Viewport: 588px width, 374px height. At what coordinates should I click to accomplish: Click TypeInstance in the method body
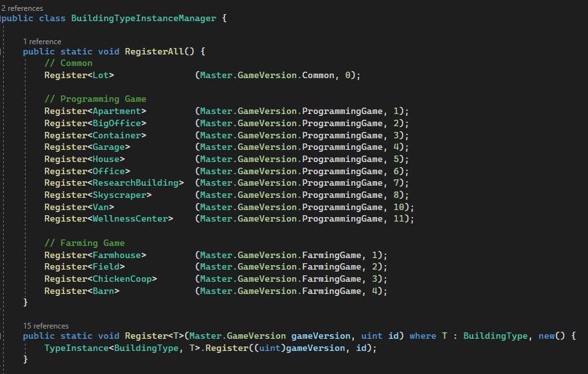tap(76, 348)
